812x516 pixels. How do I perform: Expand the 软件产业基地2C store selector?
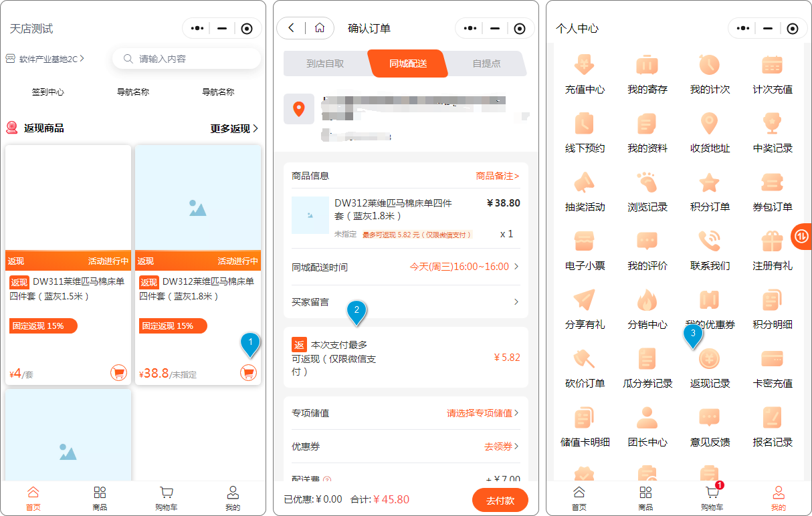point(45,59)
